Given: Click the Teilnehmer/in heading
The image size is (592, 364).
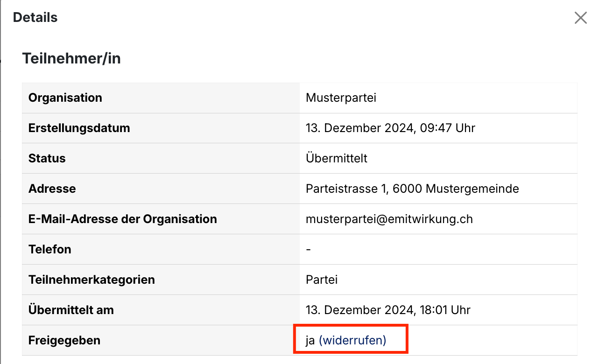Looking at the screenshot, I should (x=71, y=58).
